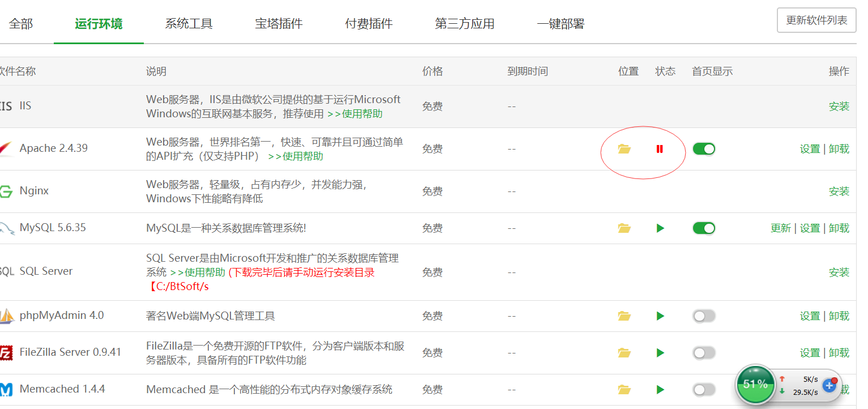Image resolution: width=868 pixels, height=409 pixels.
Task: Click 卸载 for MySQL 5.6.35
Action: (x=839, y=228)
